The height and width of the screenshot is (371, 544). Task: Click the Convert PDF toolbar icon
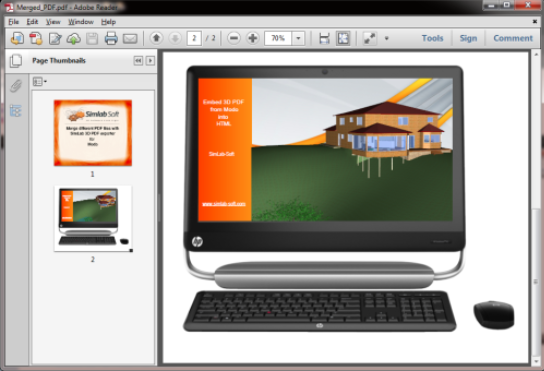[36, 38]
